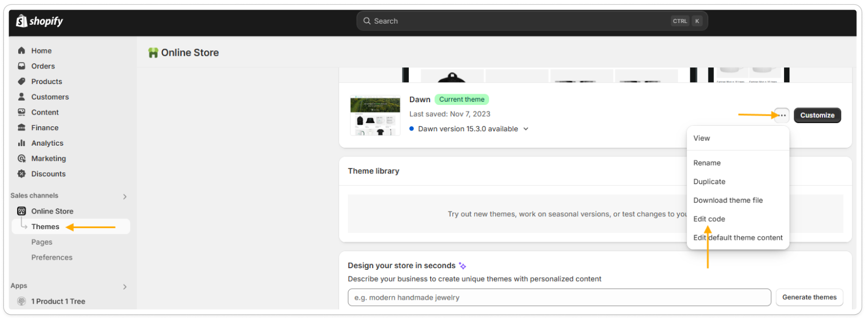
Task: Open Themes in the sidebar
Action: tap(71, 226)
